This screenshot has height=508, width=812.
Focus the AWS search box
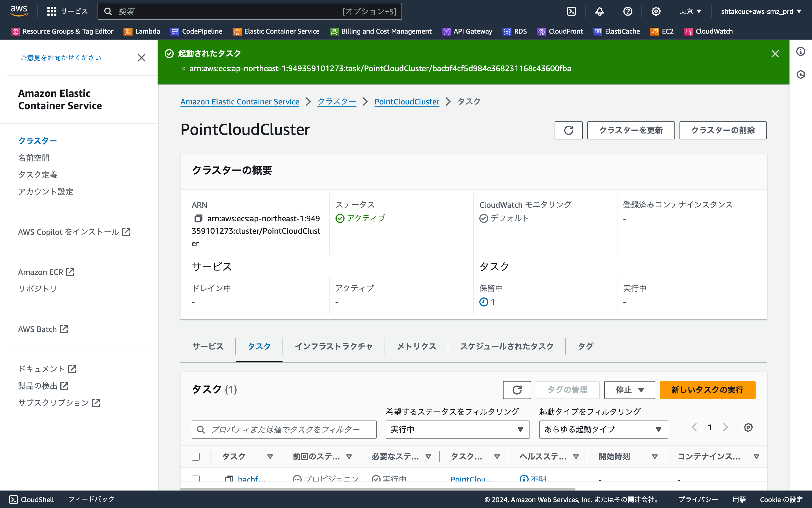tap(250, 11)
